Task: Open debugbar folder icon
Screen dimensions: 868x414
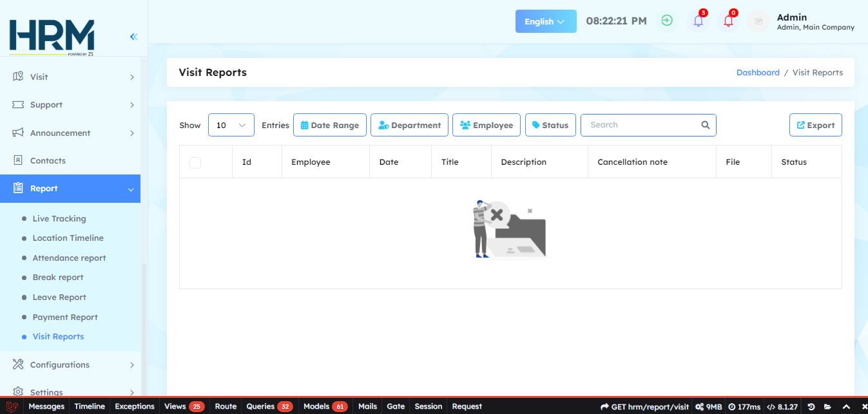Action: tap(827, 407)
